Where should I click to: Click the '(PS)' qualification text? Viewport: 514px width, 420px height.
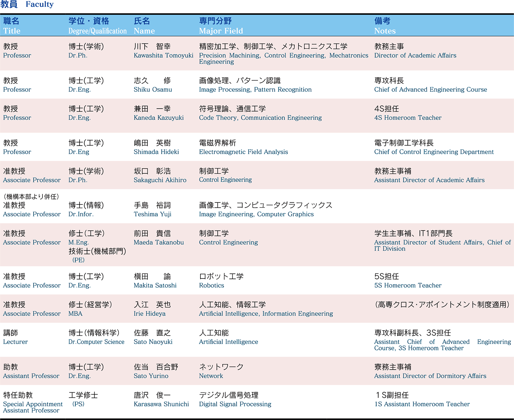78,404
